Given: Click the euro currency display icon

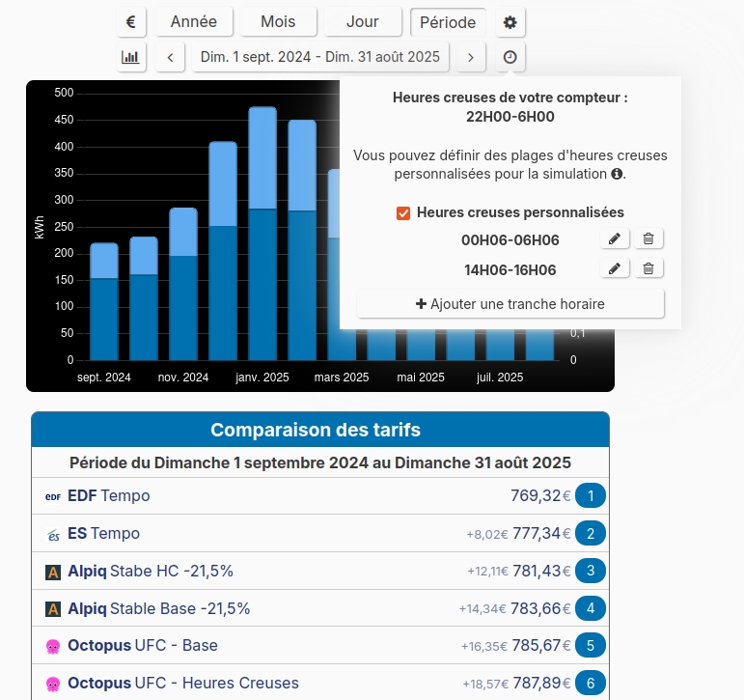Looking at the screenshot, I should 131,22.
